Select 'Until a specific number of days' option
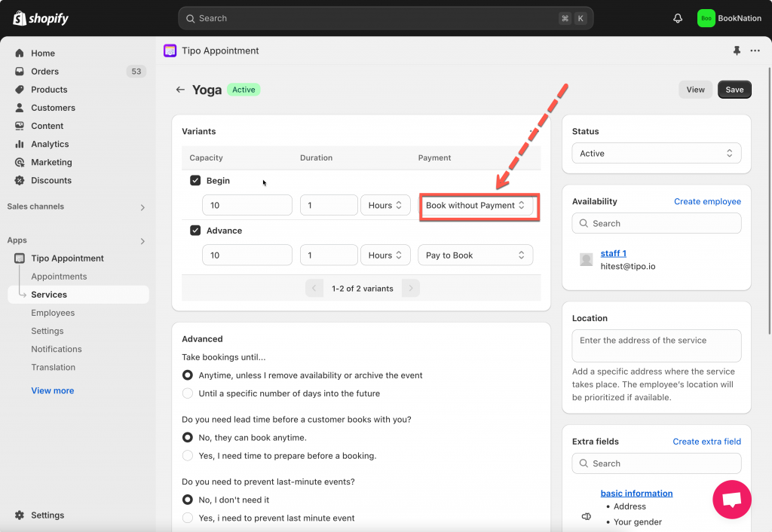Screen dimensions: 772x532 188,393
